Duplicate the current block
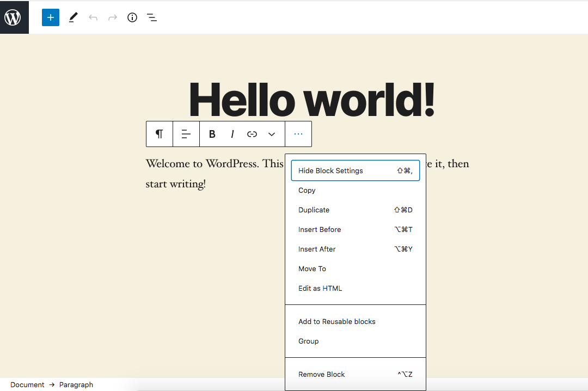Image resolution: width=588 pixels, height=391 pixels. tap(314, 210)
